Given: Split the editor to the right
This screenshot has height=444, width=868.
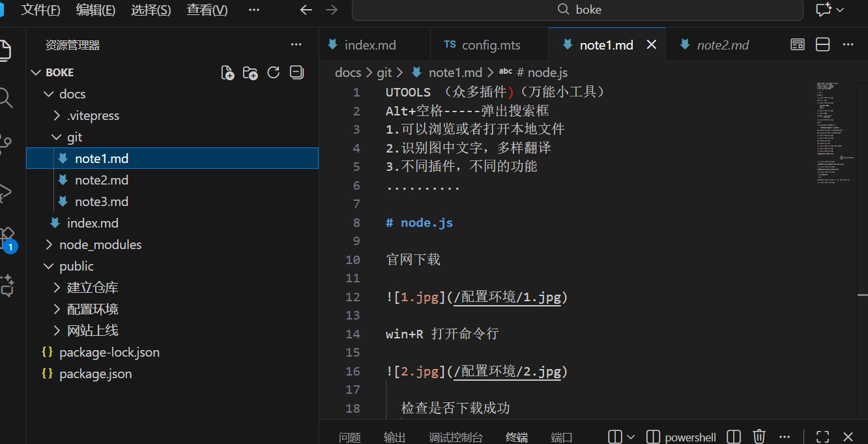Looking at the screenshot, I should [823, 45].
